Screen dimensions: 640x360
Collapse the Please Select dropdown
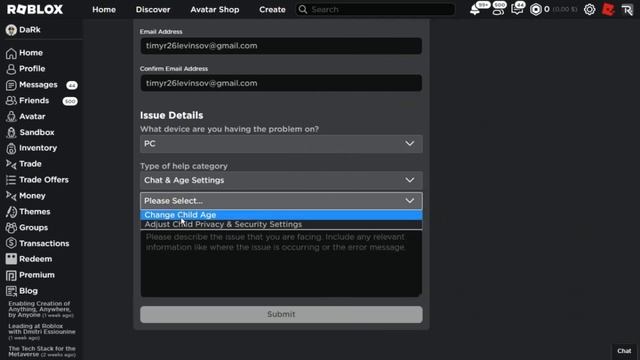click(x=281, y=201)
